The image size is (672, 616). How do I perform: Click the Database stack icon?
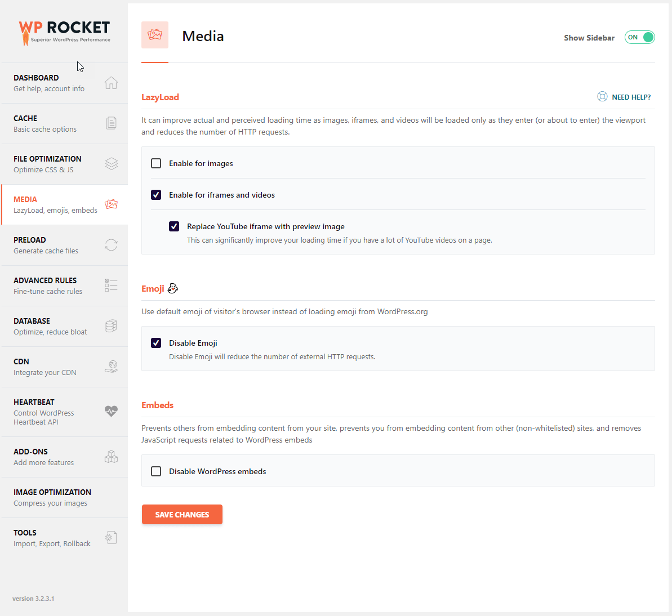pyautogui.click(x=111, y=326)
